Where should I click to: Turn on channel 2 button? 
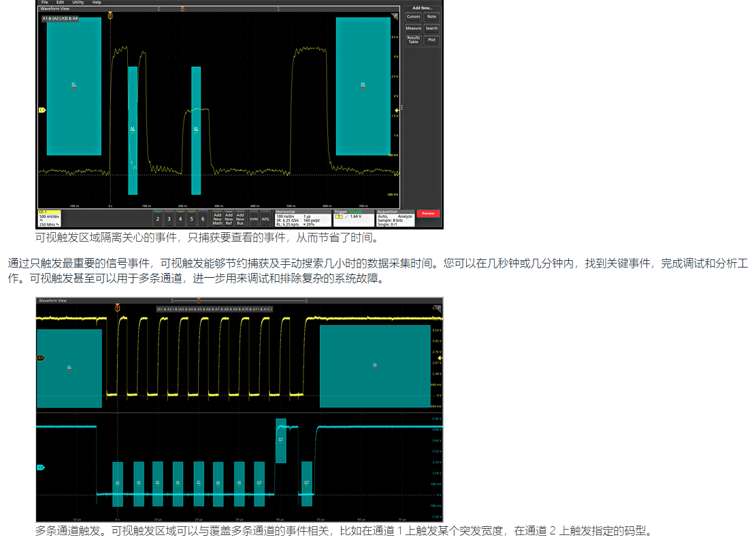(158, 219)
